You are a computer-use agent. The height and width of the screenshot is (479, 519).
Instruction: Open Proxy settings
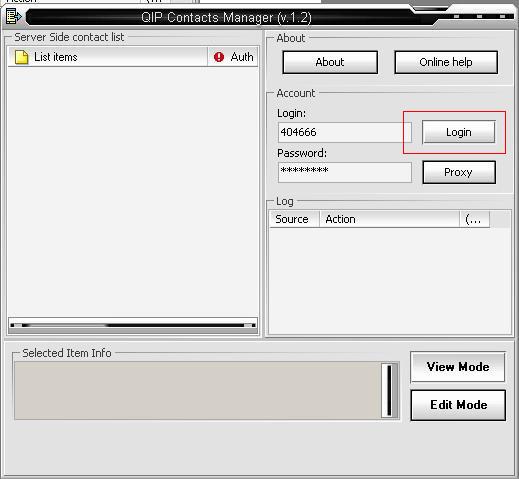click(459, 172)
